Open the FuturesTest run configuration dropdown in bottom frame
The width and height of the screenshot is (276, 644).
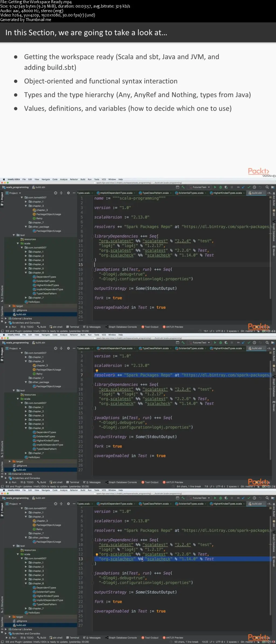pyautogui.click(x=199, y=498)
